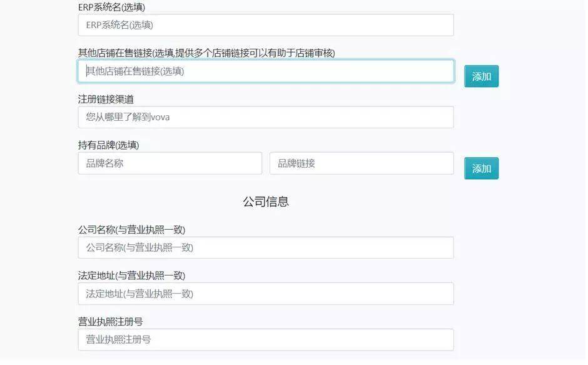Image resolution: width=588 pixels, height=365 pixels.
Task: Click the 营业执照注册号 input field
Action: [x=265, y=339]
